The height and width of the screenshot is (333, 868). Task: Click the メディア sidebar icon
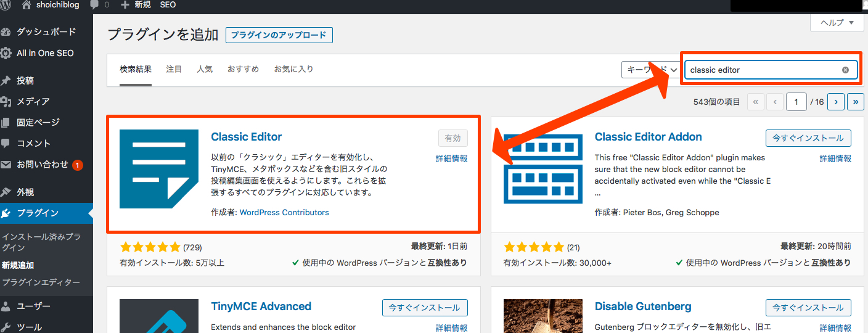point(6,102)
